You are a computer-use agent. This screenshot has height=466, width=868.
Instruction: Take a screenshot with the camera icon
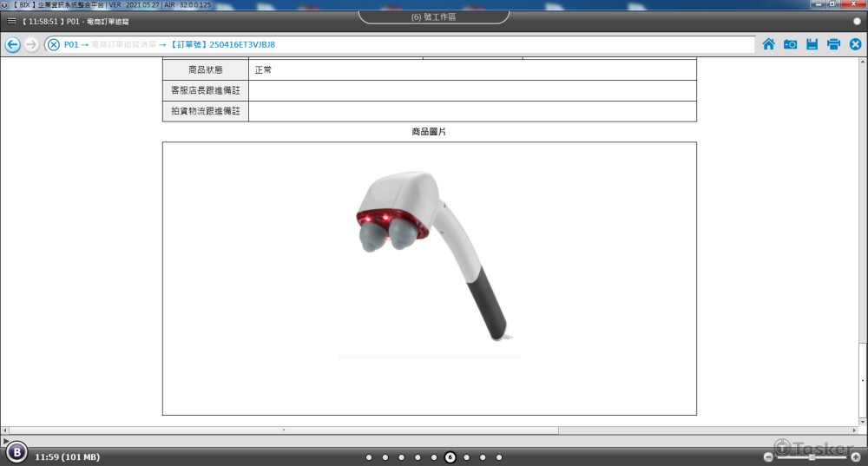790,44
